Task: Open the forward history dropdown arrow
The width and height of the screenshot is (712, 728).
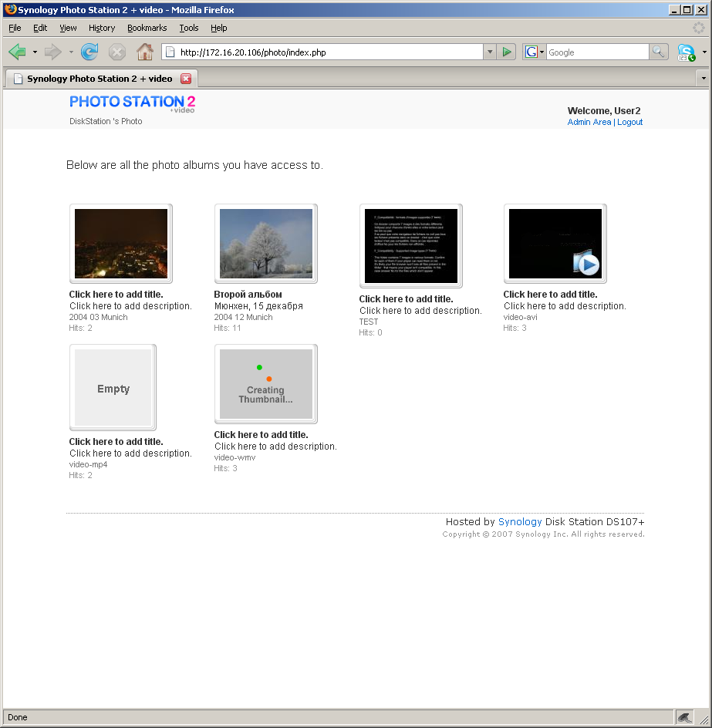Action: pyautogui.click(x=71, y=52)
